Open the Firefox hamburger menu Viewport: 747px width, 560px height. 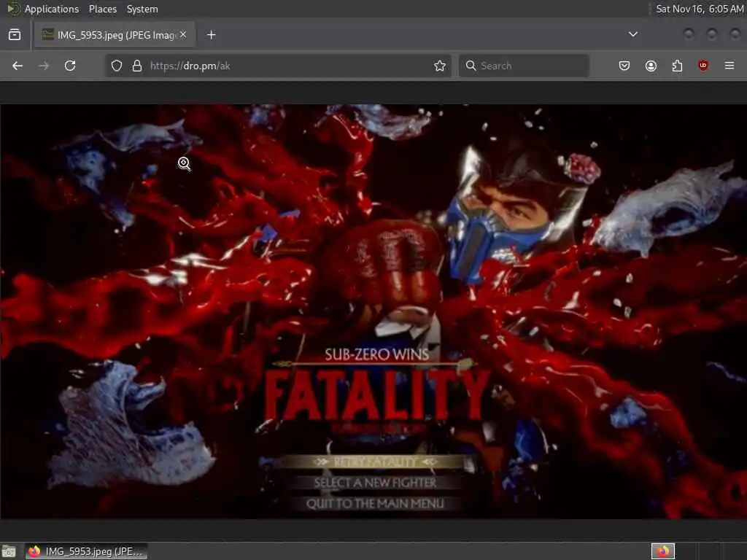729,66
